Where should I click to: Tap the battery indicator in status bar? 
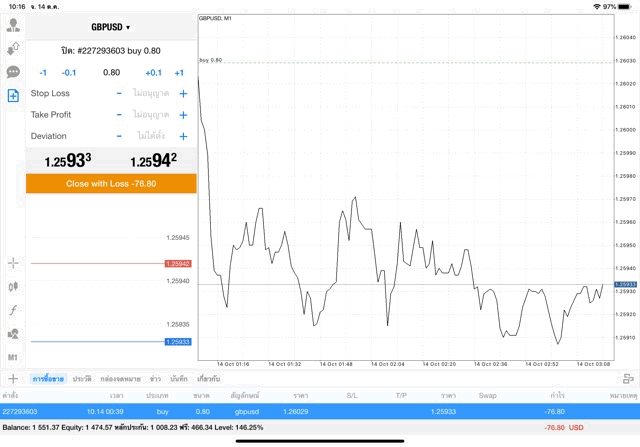pyautogui.click(x=624, y=7)
